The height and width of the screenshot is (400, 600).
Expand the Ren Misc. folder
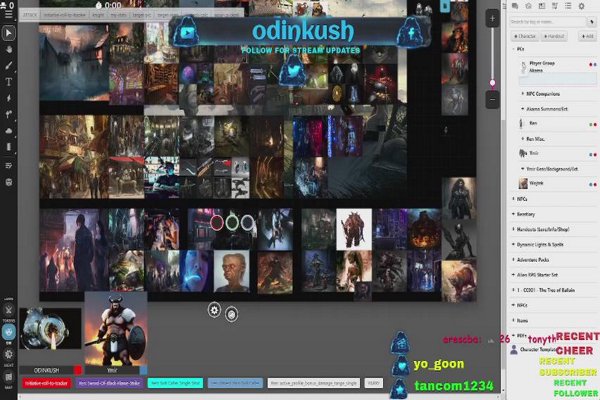(523, 139)
